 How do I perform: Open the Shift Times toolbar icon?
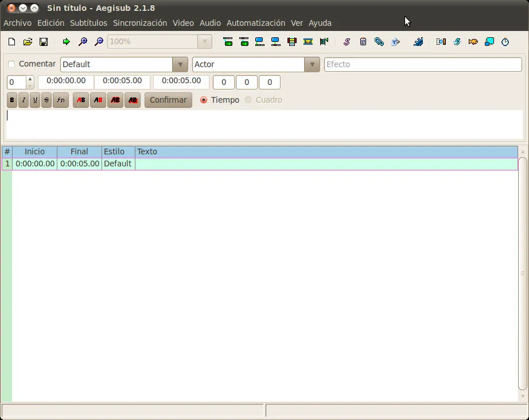441,42
